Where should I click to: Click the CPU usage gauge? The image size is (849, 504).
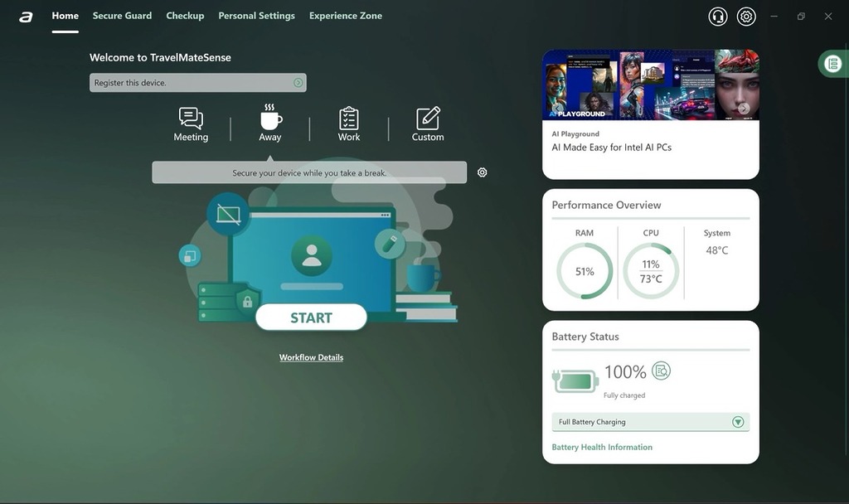651,271
